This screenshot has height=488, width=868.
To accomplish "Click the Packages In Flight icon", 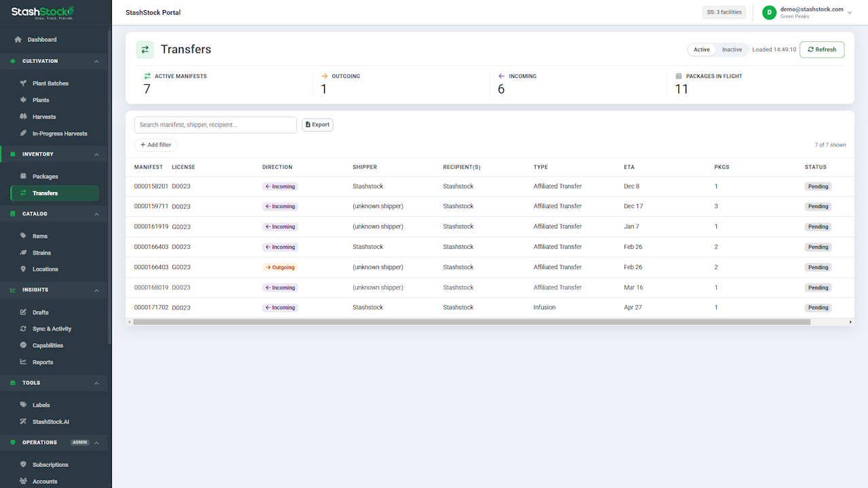I will [678, 76].
